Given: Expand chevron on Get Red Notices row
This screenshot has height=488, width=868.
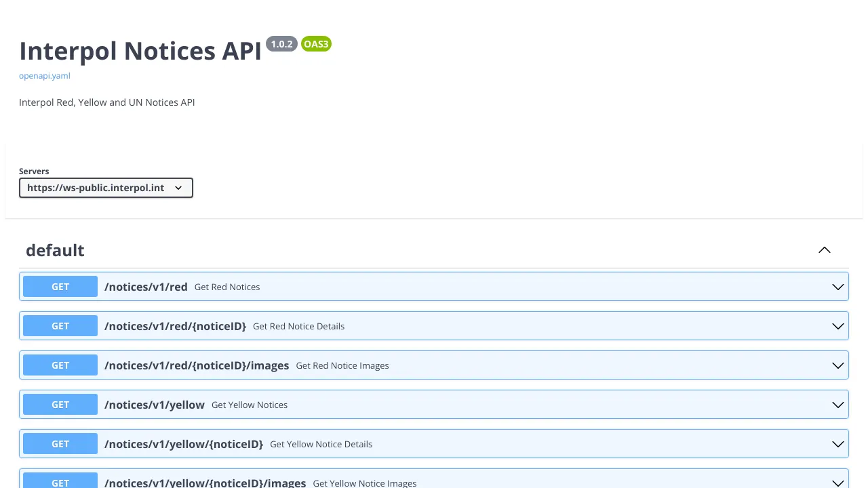Looking at the screenshot, I should pyautogui.click(x=838, y=287).
